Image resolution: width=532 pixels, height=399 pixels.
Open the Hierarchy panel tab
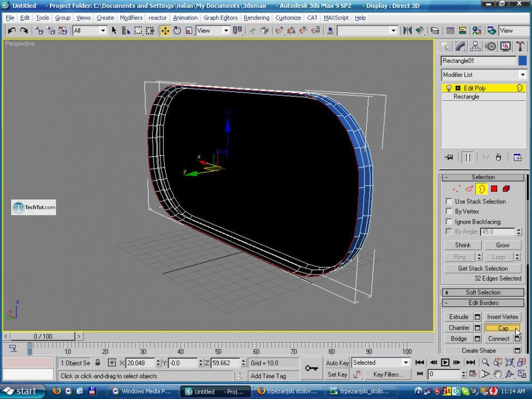point(475,46)
